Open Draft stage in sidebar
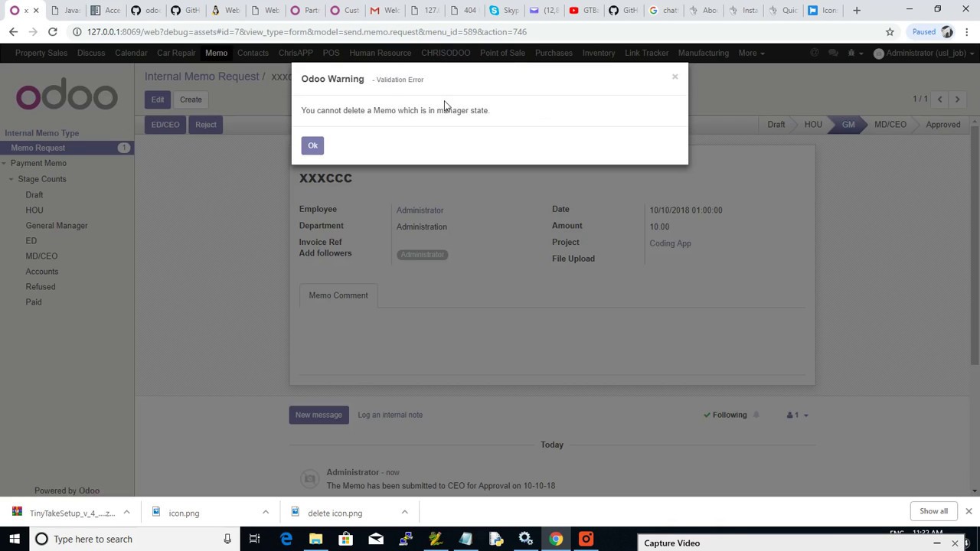Screen dimensions: 980x551 point(34,194)
